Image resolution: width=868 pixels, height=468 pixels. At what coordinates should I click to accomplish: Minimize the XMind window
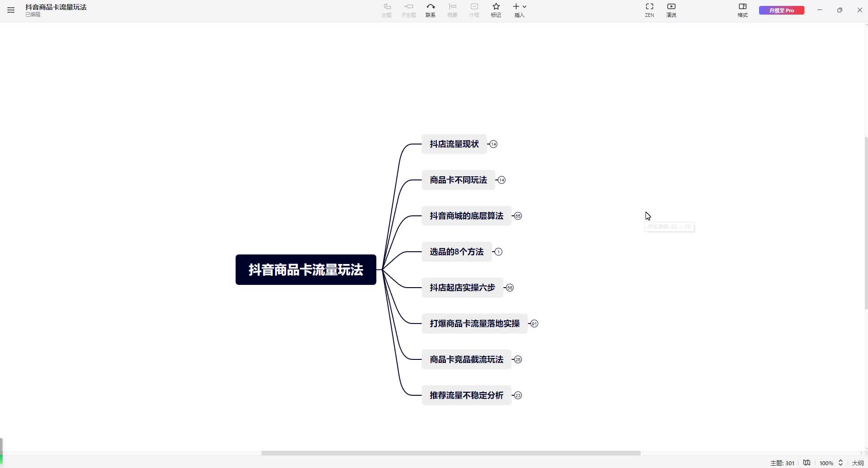(820, 10)
